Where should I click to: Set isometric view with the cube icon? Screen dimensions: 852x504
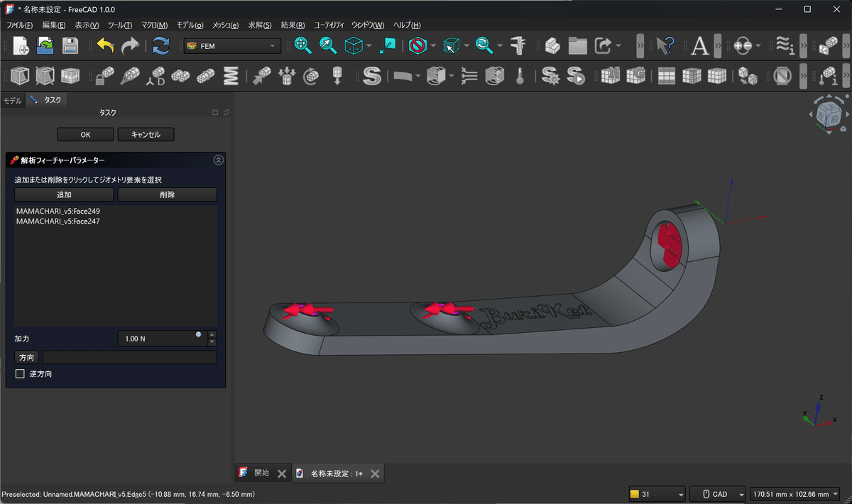[353, 46]
